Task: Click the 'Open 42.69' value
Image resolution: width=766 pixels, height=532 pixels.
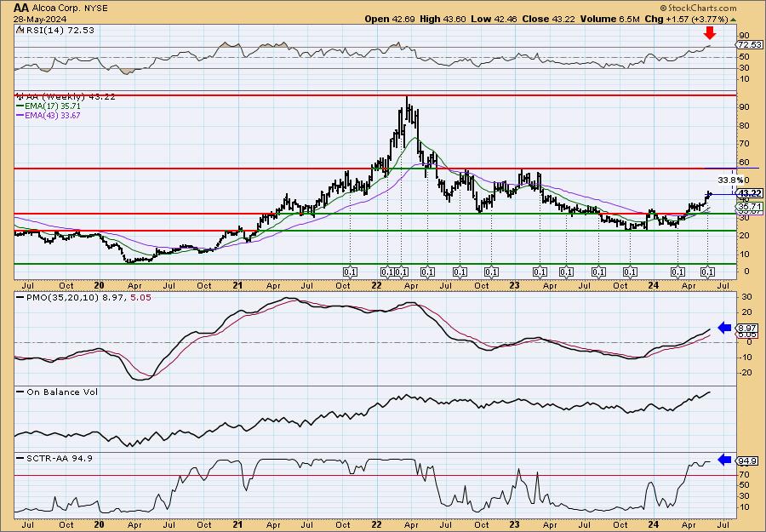Action: [390, 19]
